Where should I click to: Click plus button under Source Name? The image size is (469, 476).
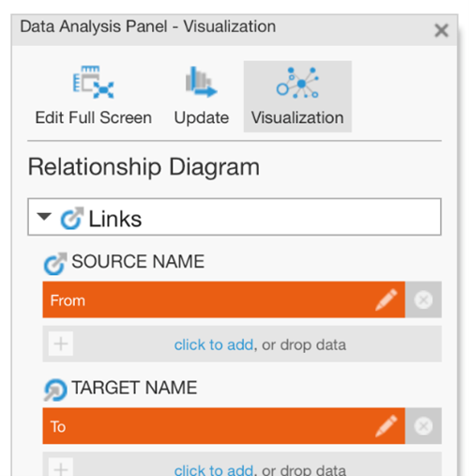pos(61,344)
